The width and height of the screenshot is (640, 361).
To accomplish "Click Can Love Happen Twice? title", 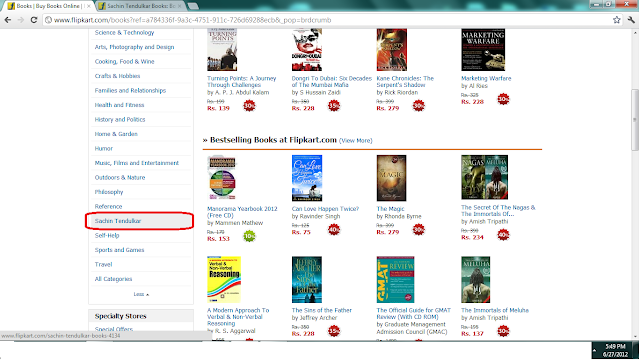I will click(x=325, y=209).
